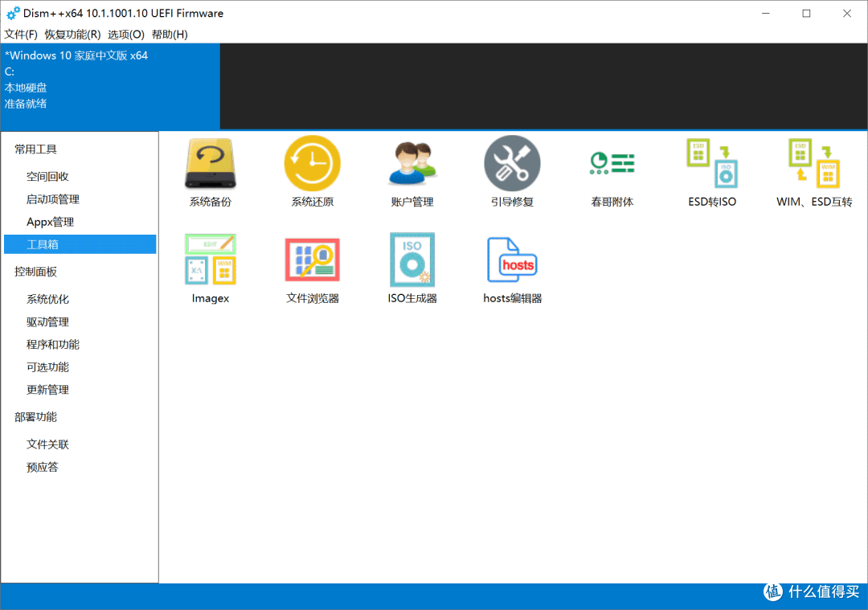Open the 春哥附体 tool icon
Image resolution: width=868 pixels, height=610 pixels.
tap(612, 164)
